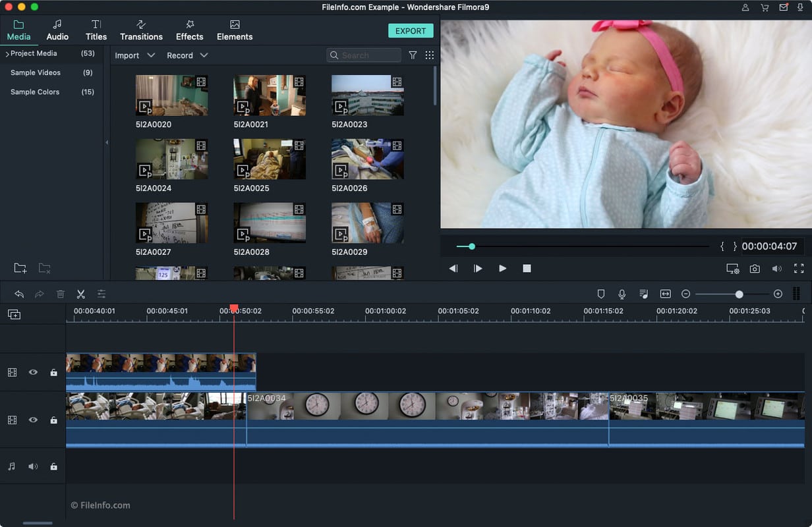The image size is (812, 527).
Task: Click the EXPORT button
Action: click(x=410, y=30)
